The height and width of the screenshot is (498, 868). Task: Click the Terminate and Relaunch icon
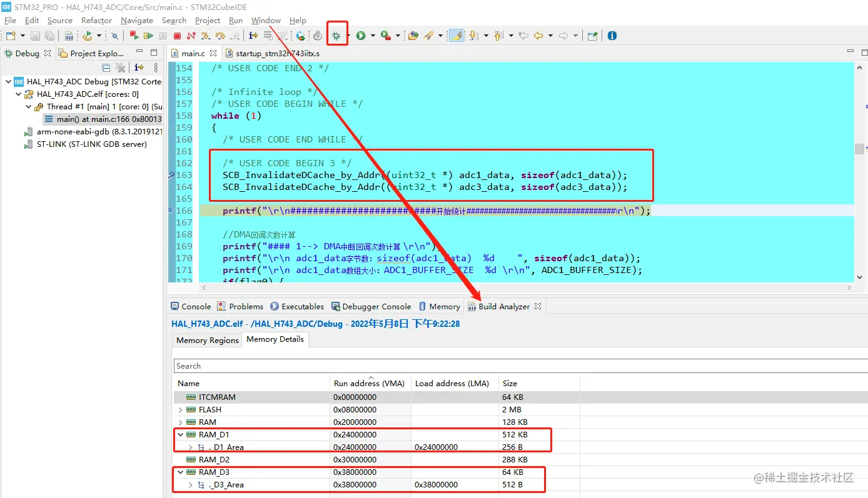(134, 36)
